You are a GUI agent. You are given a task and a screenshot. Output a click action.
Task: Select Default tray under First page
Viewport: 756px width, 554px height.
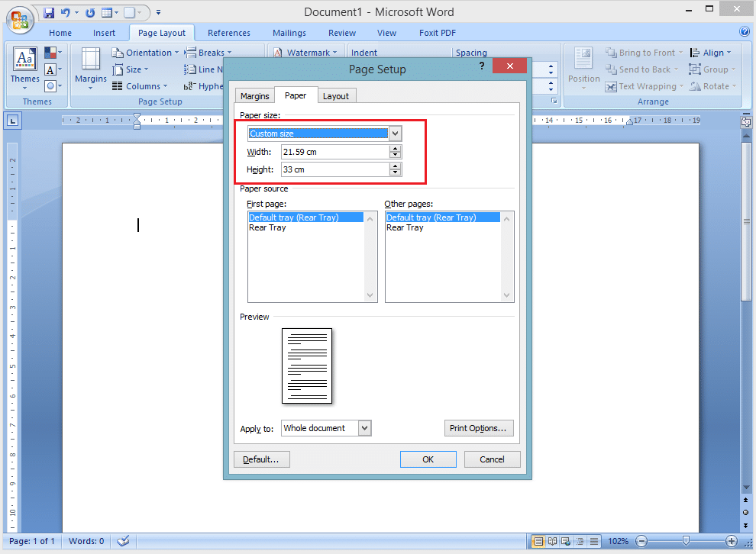pyautogui.click(x=305, y=217)
